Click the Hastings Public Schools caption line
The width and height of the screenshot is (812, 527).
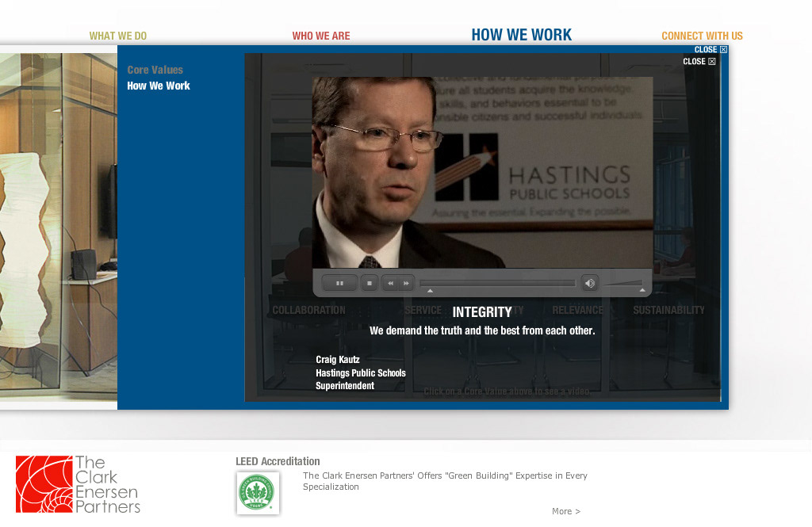tap(361, 373)
